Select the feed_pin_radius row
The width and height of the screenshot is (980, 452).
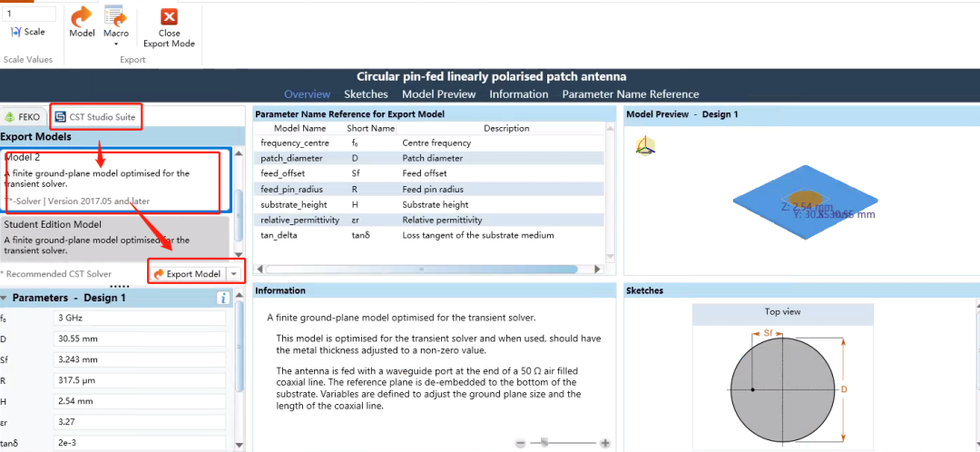coord(429,189)
